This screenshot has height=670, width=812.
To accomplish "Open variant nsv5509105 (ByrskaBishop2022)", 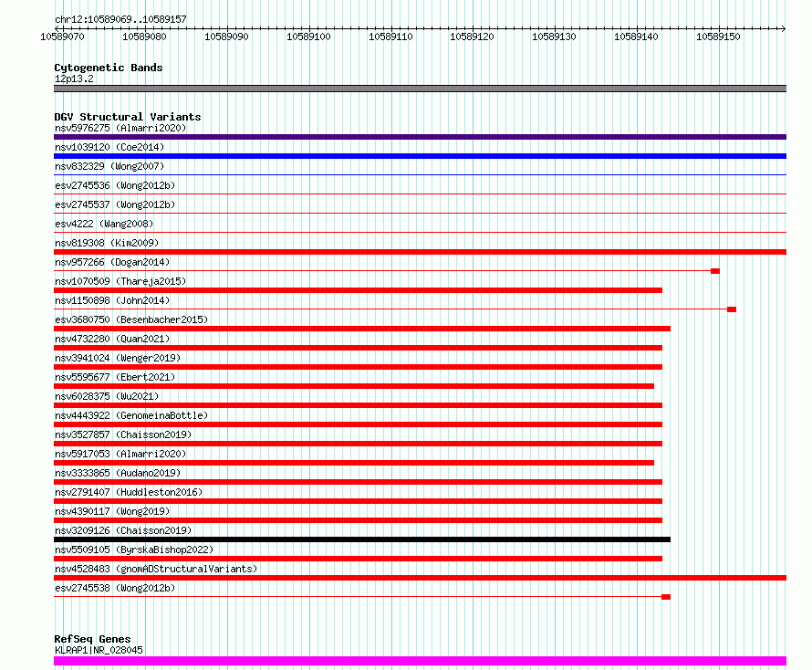I will pyautogui.click(x=134, y=550).
